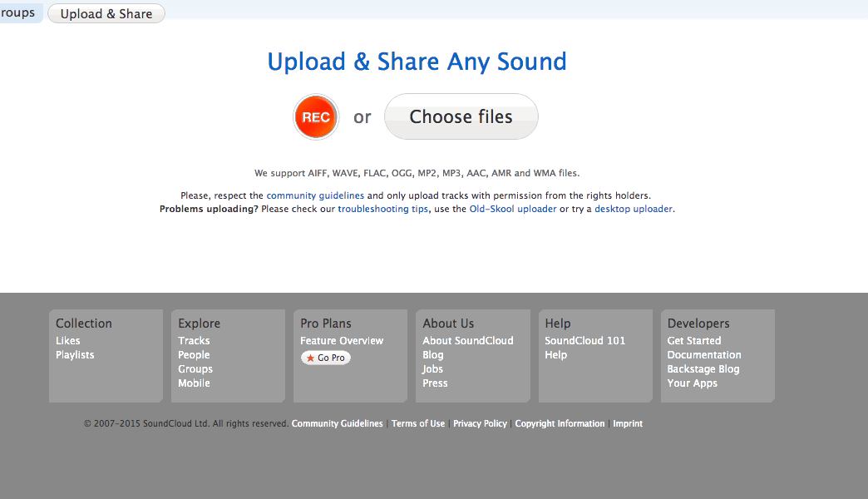Open Imprint footer link

click(628, 423)
